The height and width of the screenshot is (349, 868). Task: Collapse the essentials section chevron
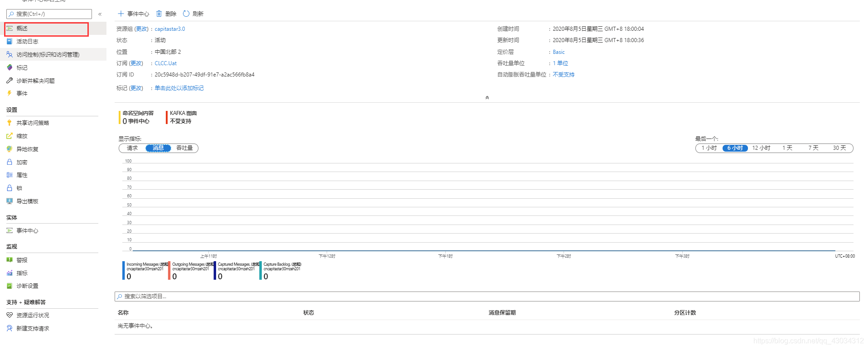[487, 97]
